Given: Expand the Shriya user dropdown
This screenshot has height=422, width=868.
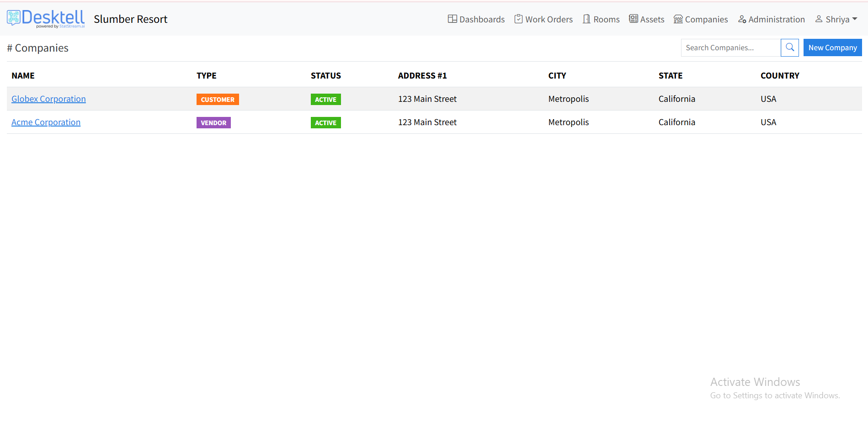Looking at the screenshot, I should coord(836,19).
